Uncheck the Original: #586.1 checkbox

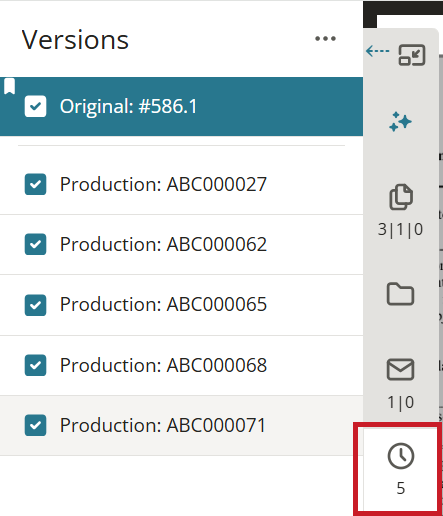(35, 106)
